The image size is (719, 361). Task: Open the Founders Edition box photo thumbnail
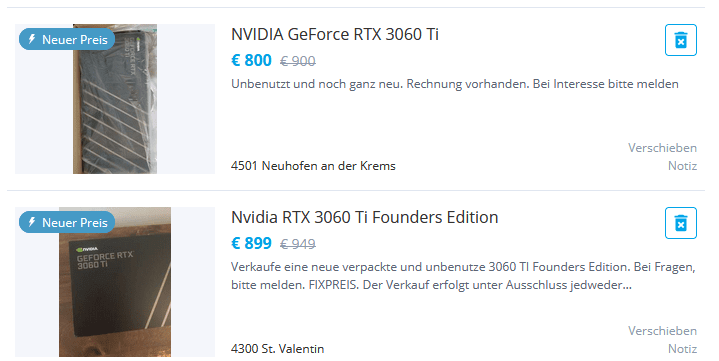[x=115, y=282]
